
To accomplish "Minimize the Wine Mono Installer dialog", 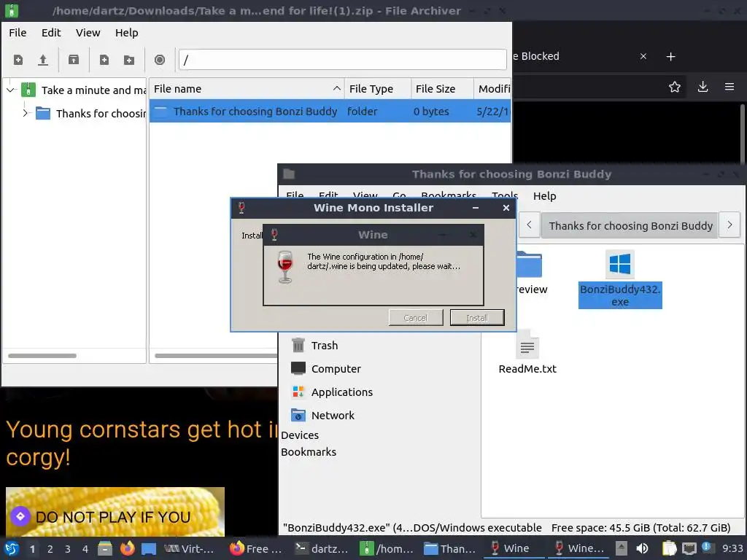I will pos(475,208).
